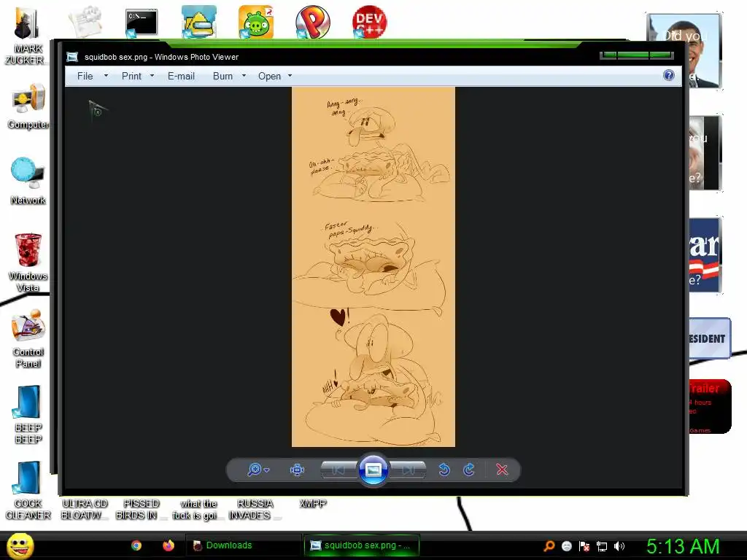Select the Network desktop icon
The height and width of the screenshot is (560, 747).
click(x=28, y=182)
